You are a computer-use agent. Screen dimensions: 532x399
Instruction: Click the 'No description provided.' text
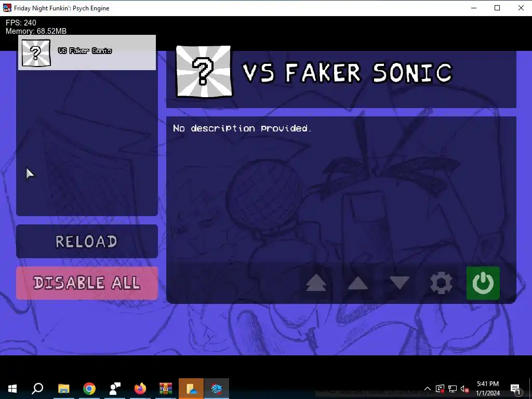(x=242, y=128)
